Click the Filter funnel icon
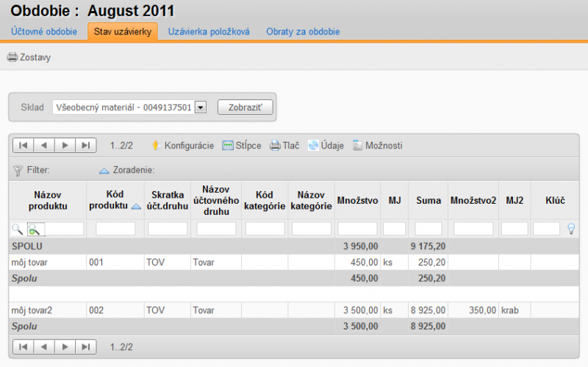The image size is (588, 367). 18,171
